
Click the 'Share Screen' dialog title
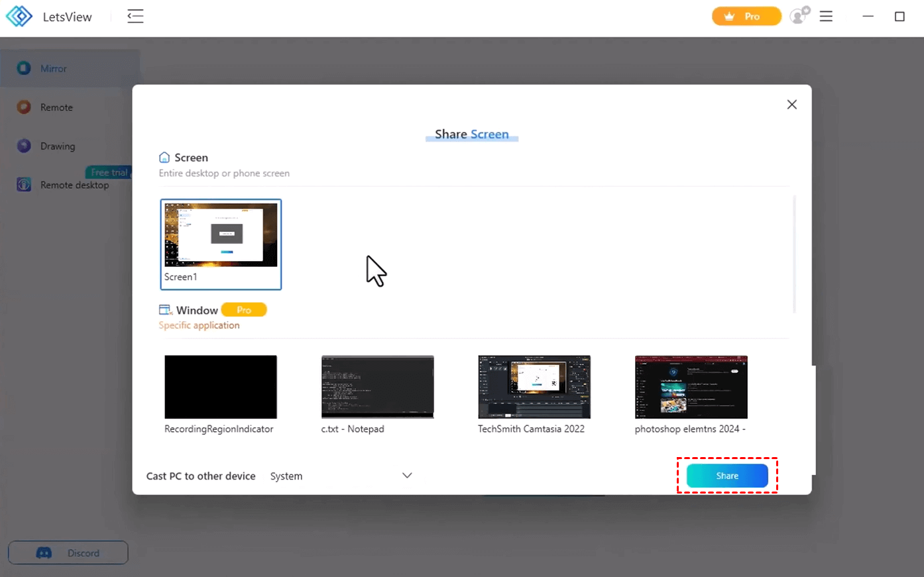[472, 134]
